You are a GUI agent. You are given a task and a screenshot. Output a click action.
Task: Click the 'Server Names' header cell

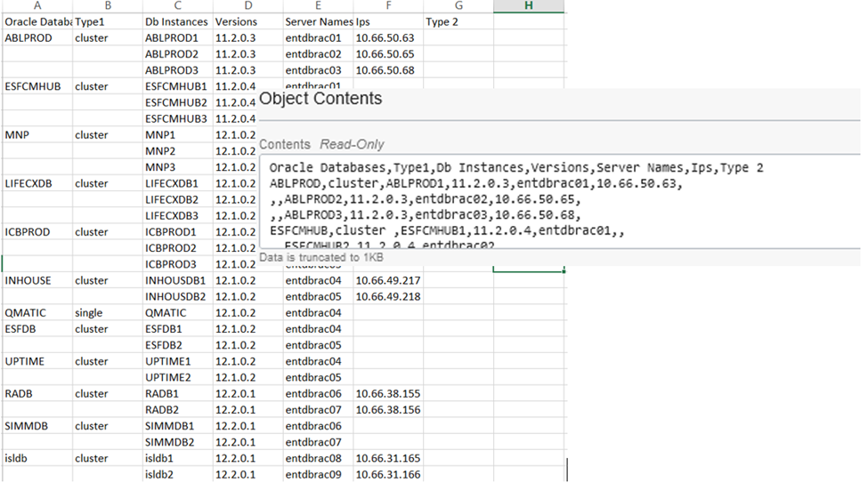pyautogui.click(x=319, y=21)
